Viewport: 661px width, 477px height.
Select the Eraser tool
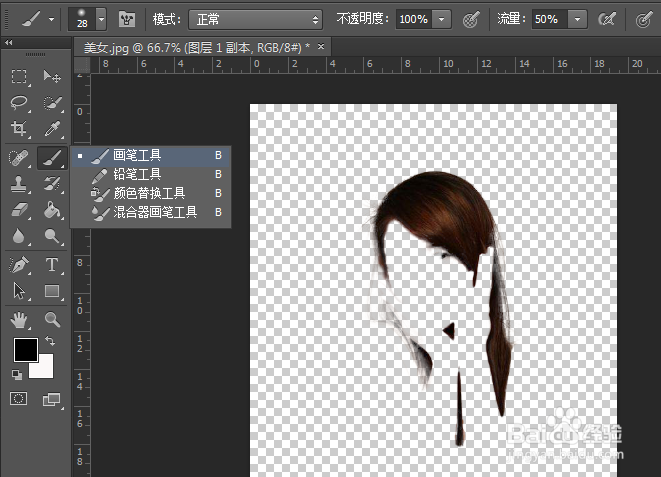(19, 210)
